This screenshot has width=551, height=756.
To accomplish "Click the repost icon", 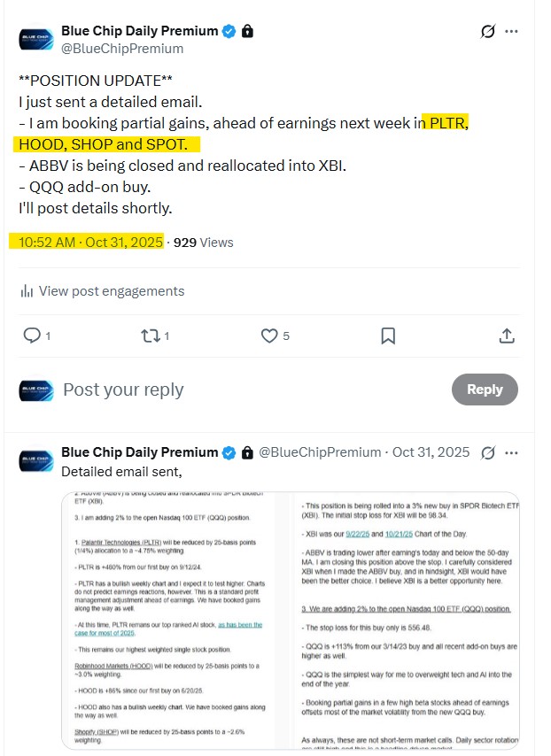I will pos(150,336).
